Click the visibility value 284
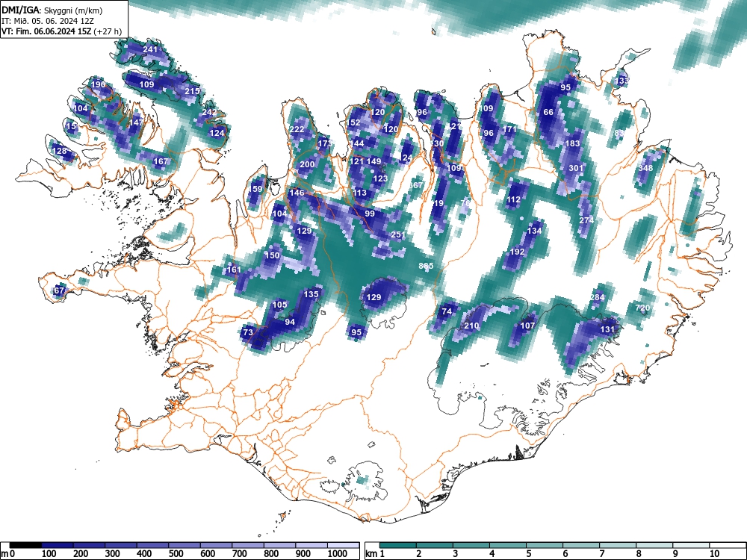Image resolution: width=747 pixels, height=560 pixels. pos(597,297)
